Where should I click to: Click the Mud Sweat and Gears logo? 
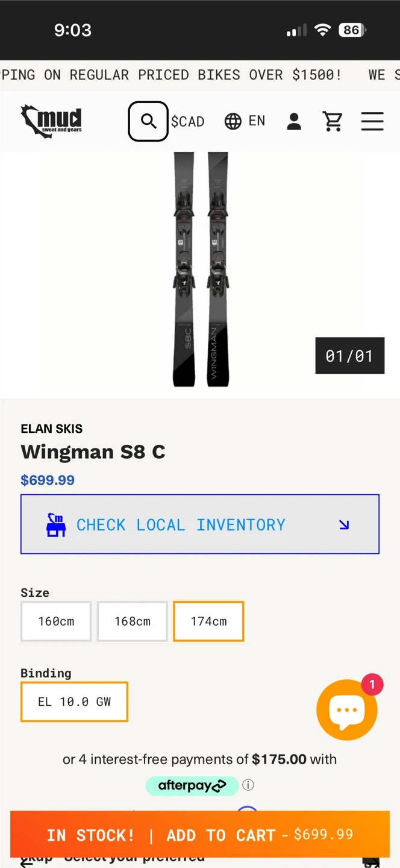[52, 121]
